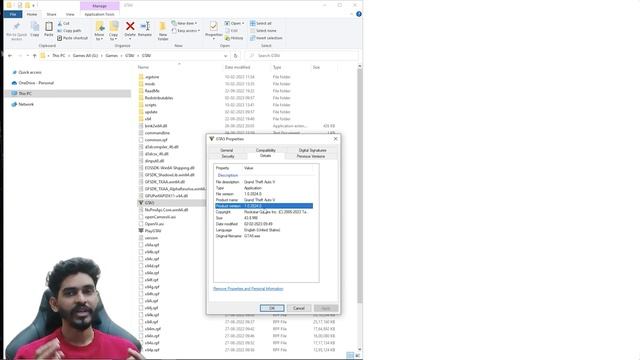
Task: Click Games All (G:) in breadcrumb path
Action: pos(85,56)
